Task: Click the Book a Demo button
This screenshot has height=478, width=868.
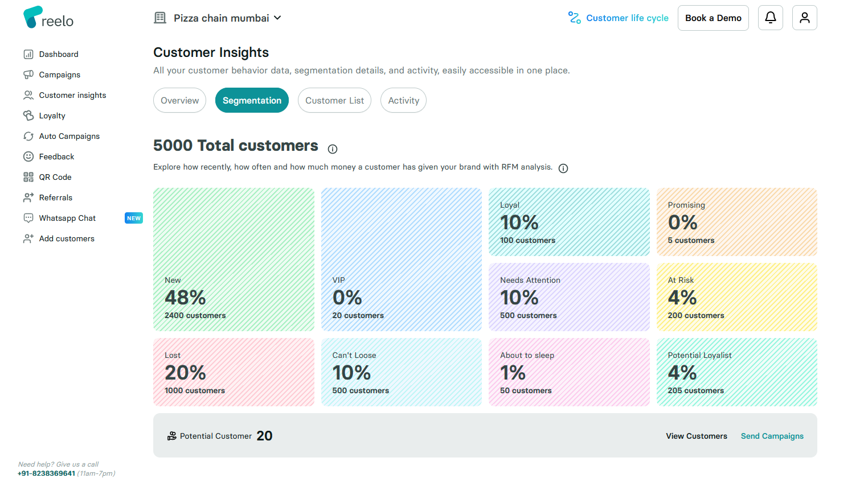Action: (713, 18)
